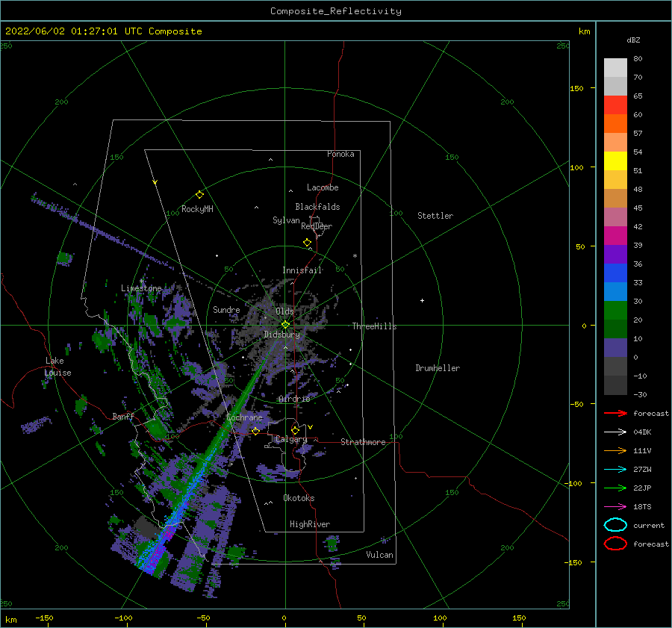Click the Blackfalds city label
Viewport: 672px width, 628px height.
[317, 207]
